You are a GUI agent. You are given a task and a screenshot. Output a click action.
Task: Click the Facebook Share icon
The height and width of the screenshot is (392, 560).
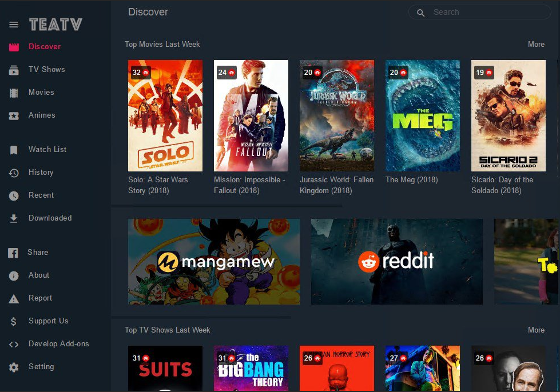coord(13,253)
